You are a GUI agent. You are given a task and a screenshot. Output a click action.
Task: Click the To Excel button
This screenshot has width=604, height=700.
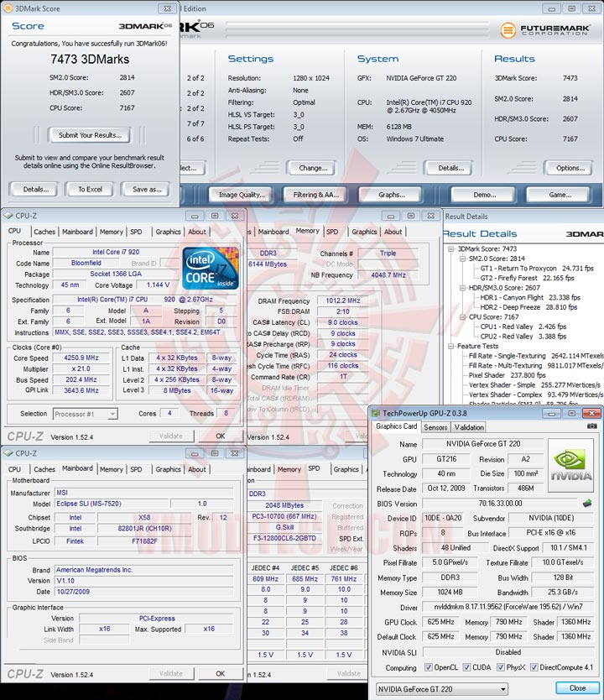[x=90, y=190]
